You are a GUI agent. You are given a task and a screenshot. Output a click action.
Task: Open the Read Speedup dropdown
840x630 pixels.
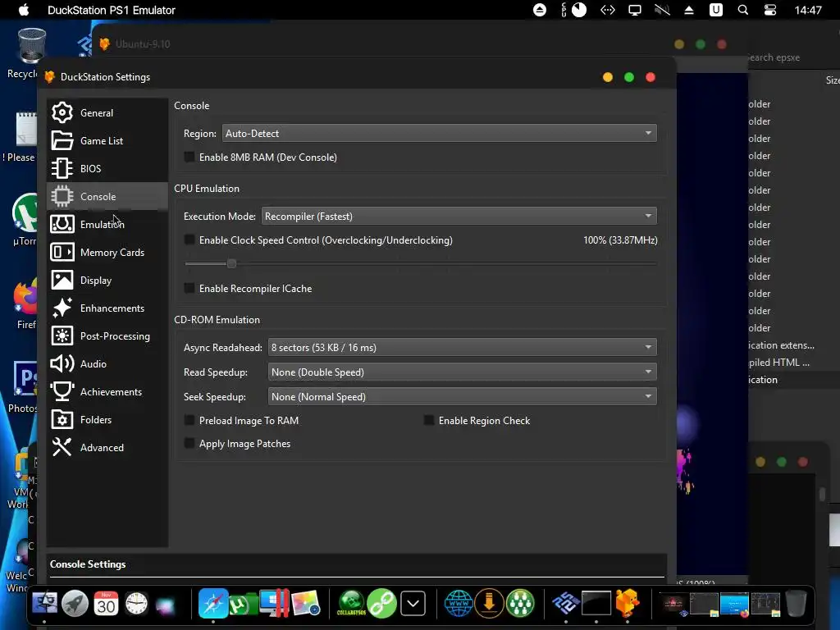point(463,372)
